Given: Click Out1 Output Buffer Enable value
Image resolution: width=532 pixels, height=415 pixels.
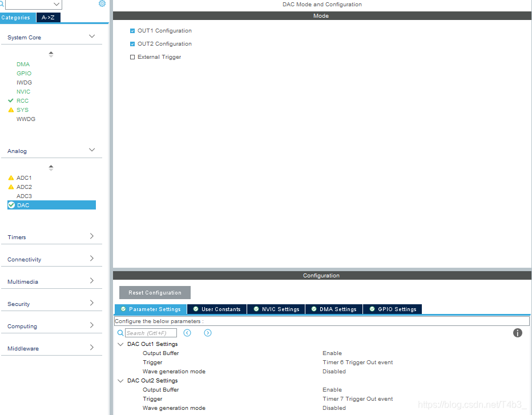Looking at the screenshot, I should 332,353.
